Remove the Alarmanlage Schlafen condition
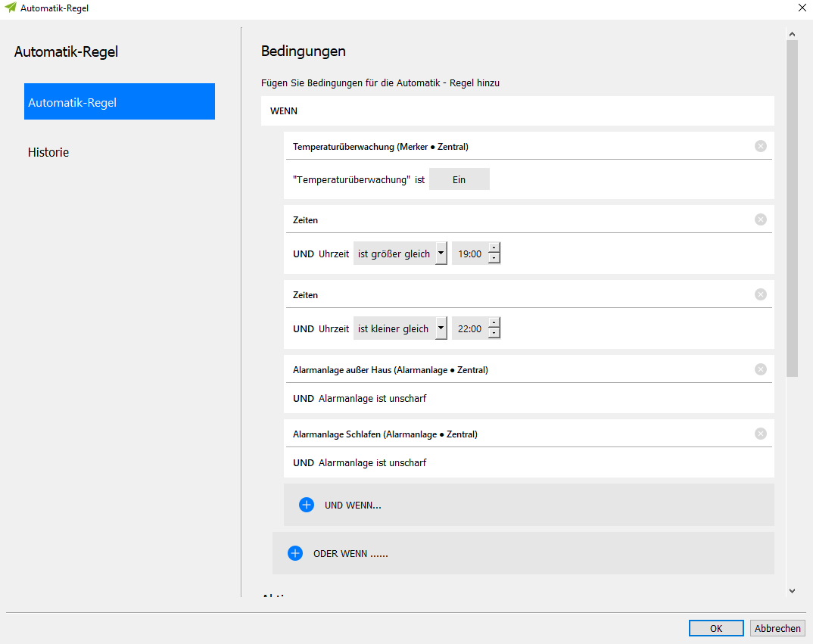The width and height of the screenshot is (813, 644). pyautogui.click(x=761, y=434)
